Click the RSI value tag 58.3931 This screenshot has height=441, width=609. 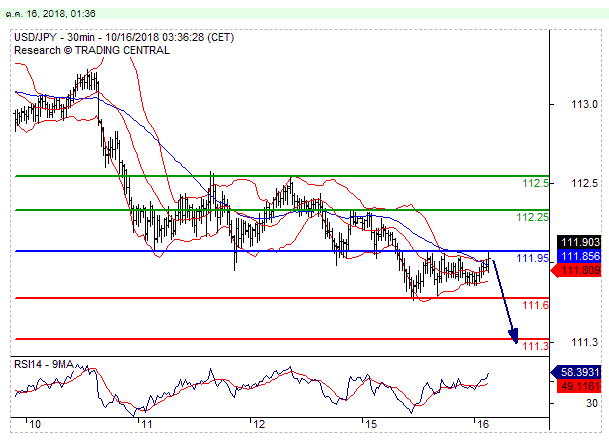click(x=576, y=372)
